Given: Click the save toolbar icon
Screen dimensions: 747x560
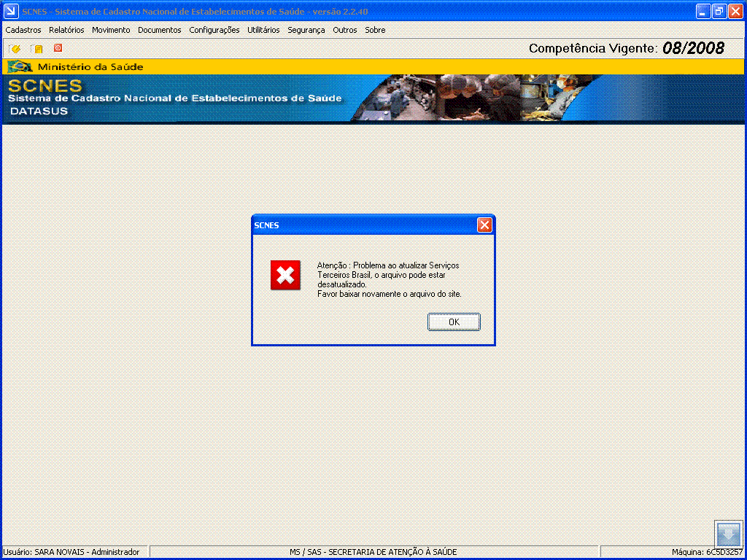Looking at the screenshot, I should click(x=36, y=47).
